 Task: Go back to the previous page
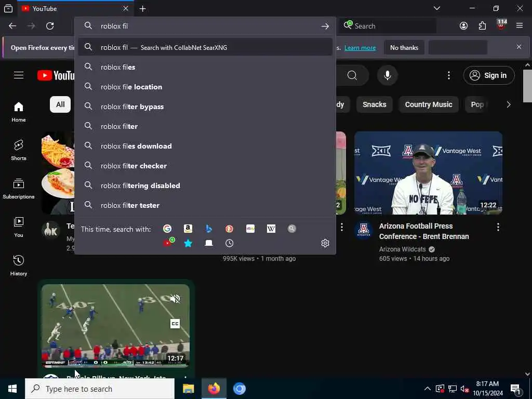[x=12, y=26]
